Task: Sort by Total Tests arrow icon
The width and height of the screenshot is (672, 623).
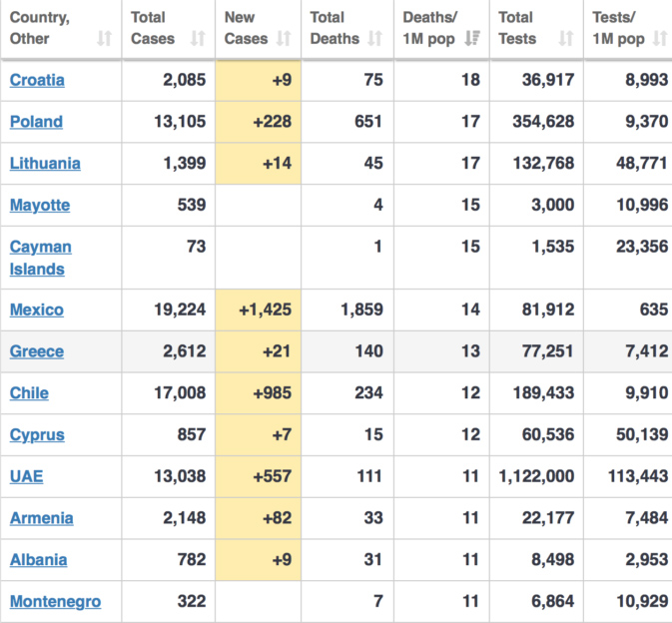Action: tap(565, 39)
